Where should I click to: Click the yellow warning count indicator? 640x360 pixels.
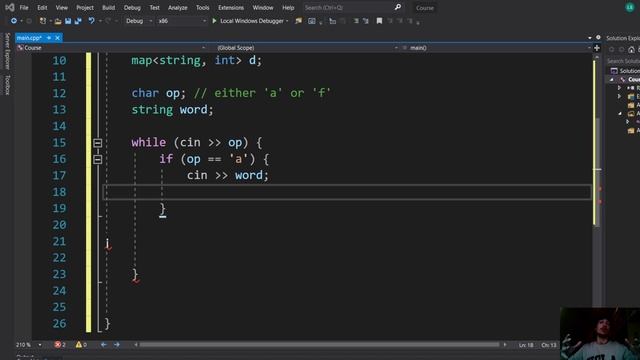click(81, 345)
